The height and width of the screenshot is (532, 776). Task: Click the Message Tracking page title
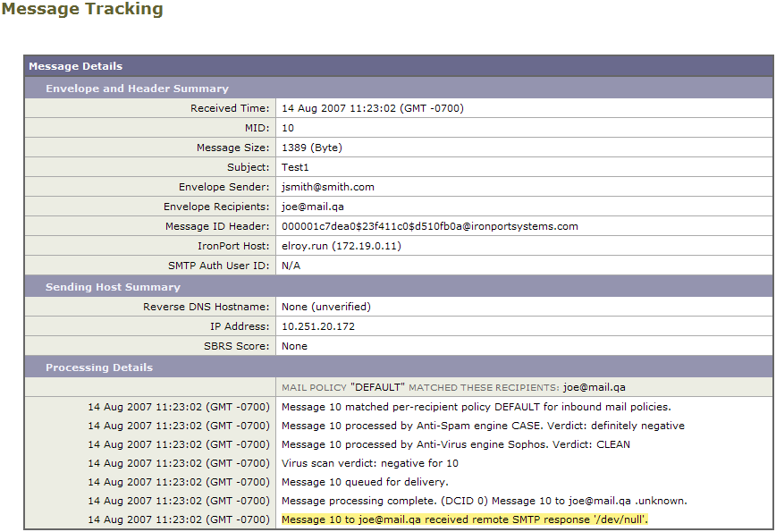coord(82,10)
